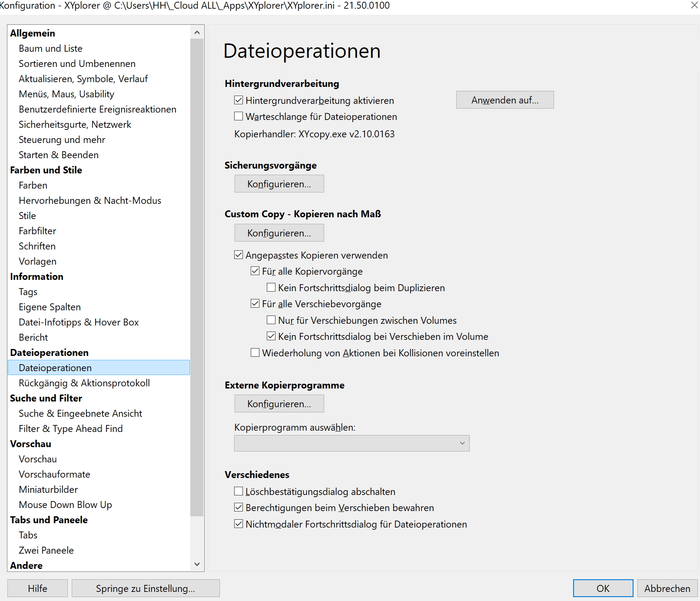This screenshot has width=700, height=601.
Task: Toggle Kein Fortschrittsdialog beim Duplizieren
Action: pos(271,288)
